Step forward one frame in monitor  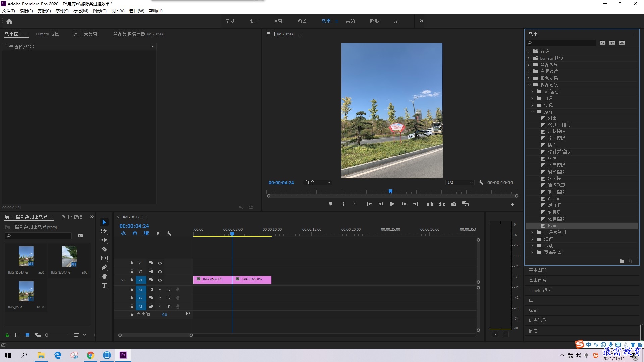coord(404,204)
